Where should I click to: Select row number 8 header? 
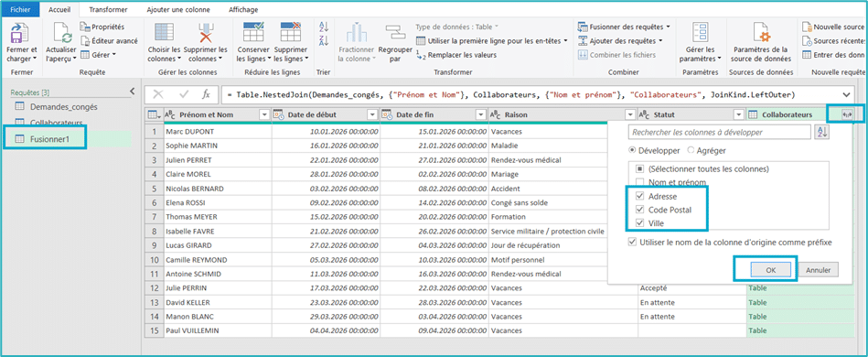coord(155,232)
